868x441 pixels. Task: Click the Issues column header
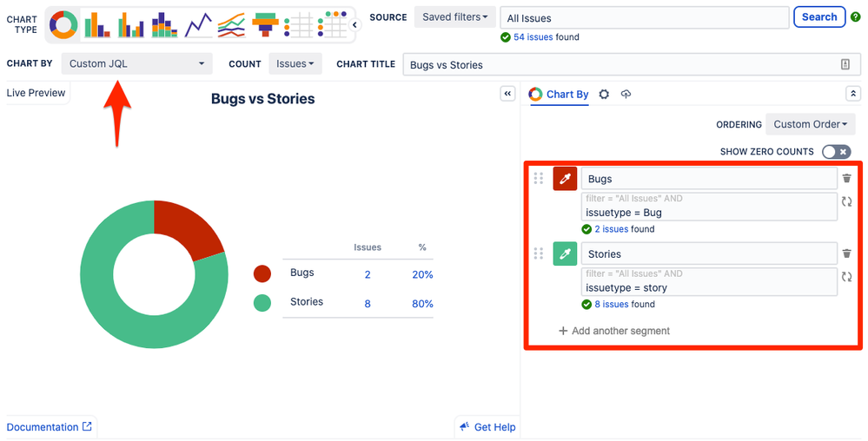point(368,247)
